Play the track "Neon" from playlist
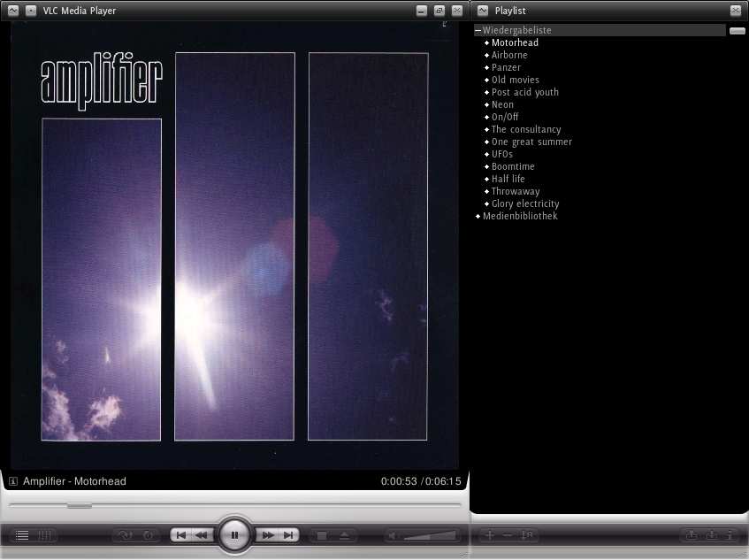The image size is (749, 560). click(x=502, y=104)
